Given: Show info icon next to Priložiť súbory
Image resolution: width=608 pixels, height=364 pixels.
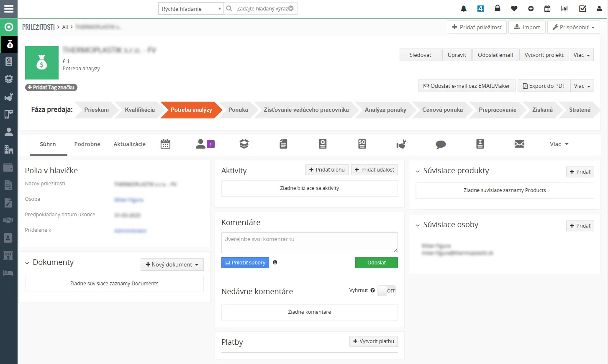Looking at the screenshot, I should pos(275,262).
